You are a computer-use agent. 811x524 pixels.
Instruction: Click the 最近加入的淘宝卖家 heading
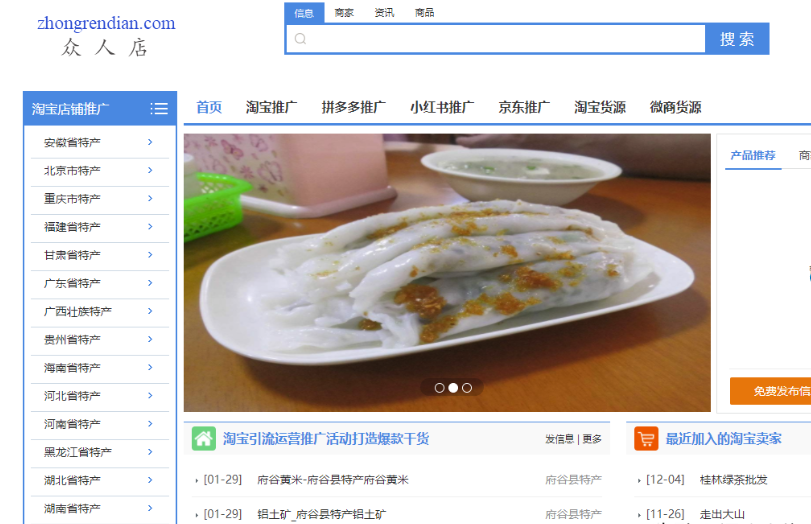pos(724,439)
